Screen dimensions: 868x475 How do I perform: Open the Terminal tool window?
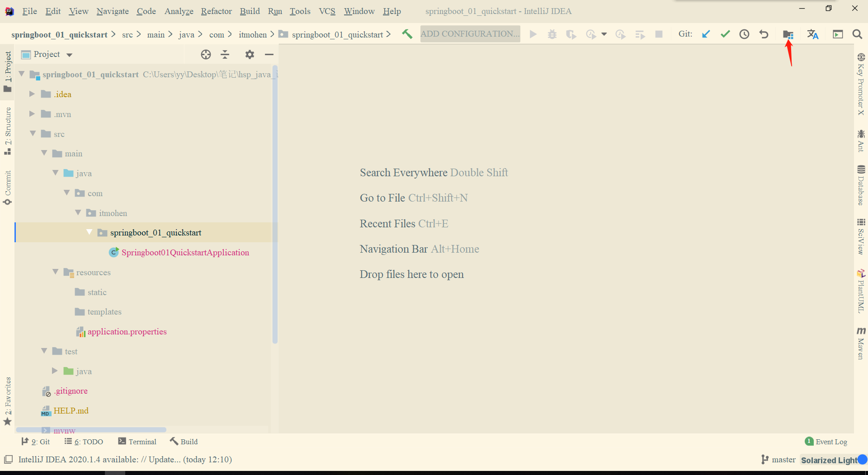(x=137, y=442)
